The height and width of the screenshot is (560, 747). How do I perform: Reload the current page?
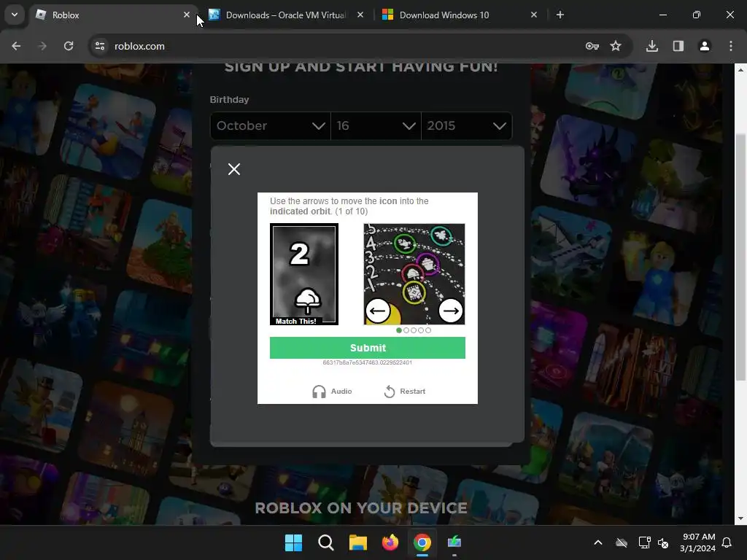(69, 46)
